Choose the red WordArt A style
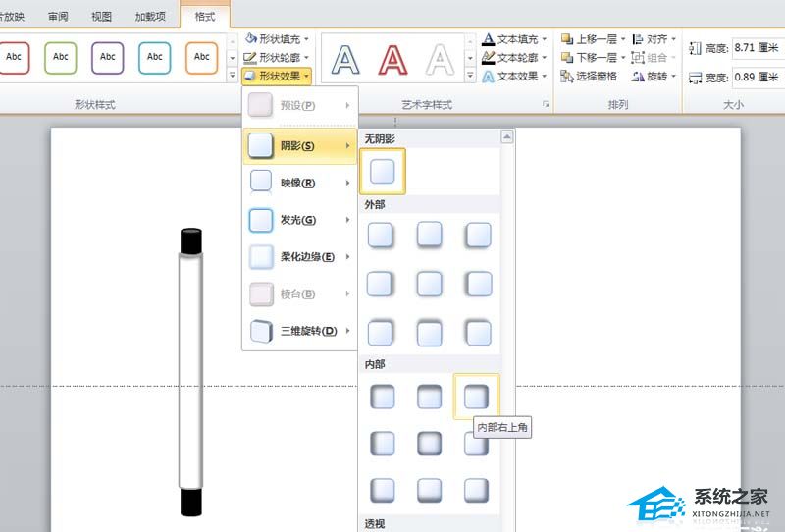Viewport: 785px width, 532px height. 393,59
